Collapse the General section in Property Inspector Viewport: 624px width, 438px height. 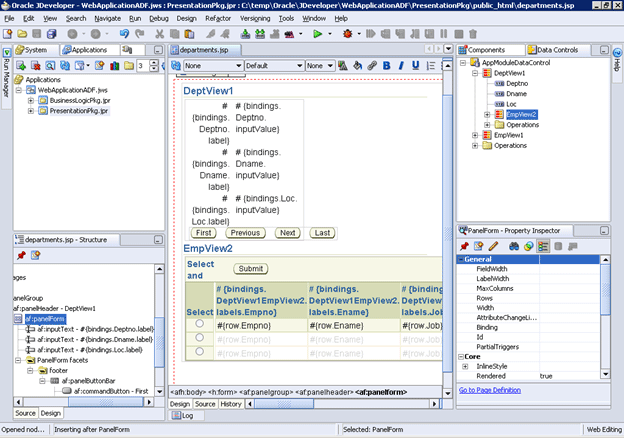461,259
